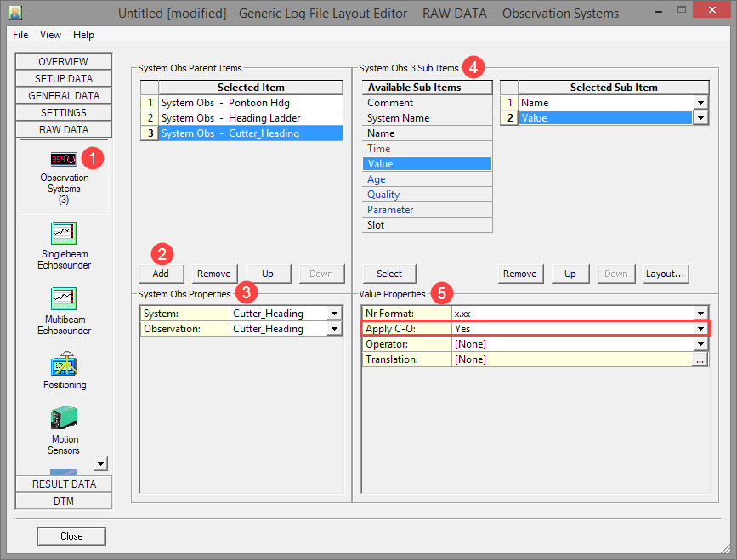Minimize the Layout Editor window
The width and height of the screenshot is (737, 560).
point(659,10)
